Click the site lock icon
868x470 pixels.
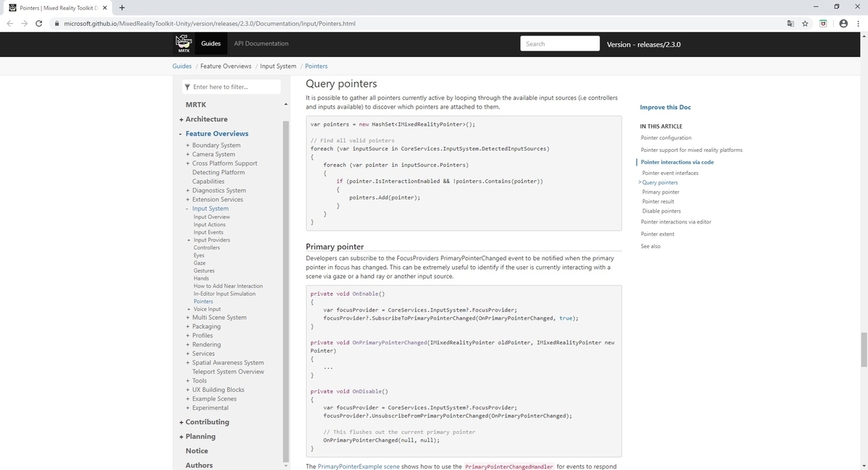click(x=57, y=23)
